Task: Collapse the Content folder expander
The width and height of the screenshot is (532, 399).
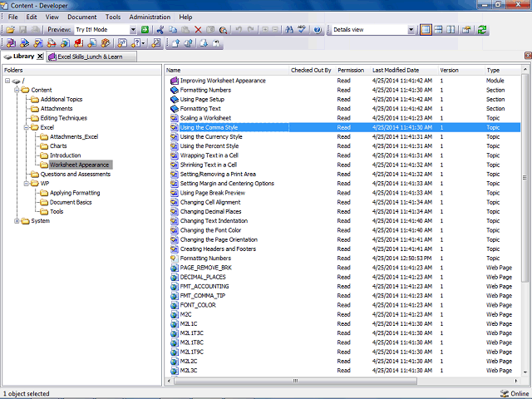Action: click(17, 90)
